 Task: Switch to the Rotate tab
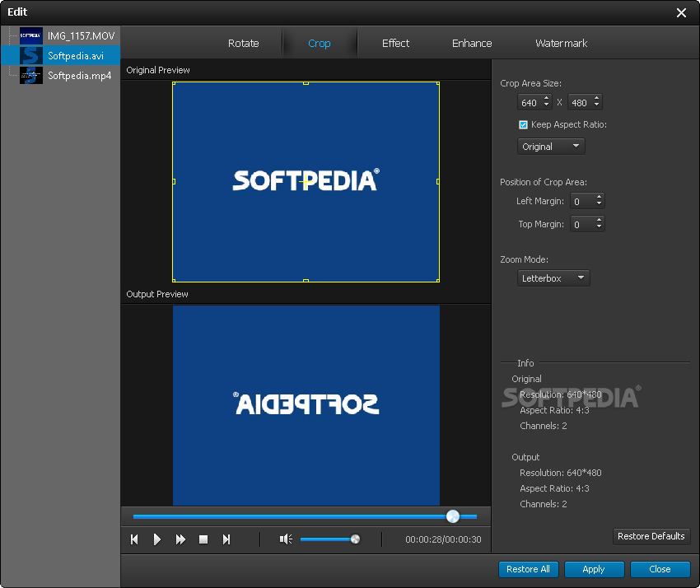pos(243,44)
